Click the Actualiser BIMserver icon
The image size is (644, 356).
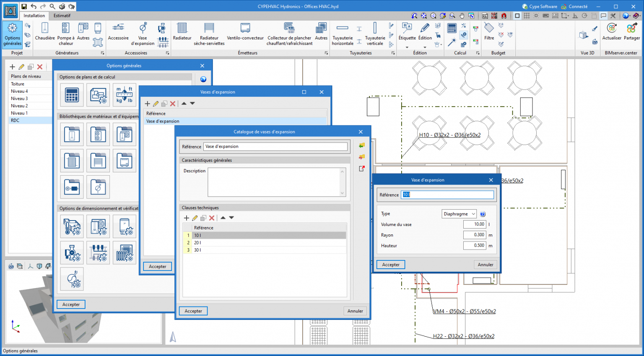612,32
